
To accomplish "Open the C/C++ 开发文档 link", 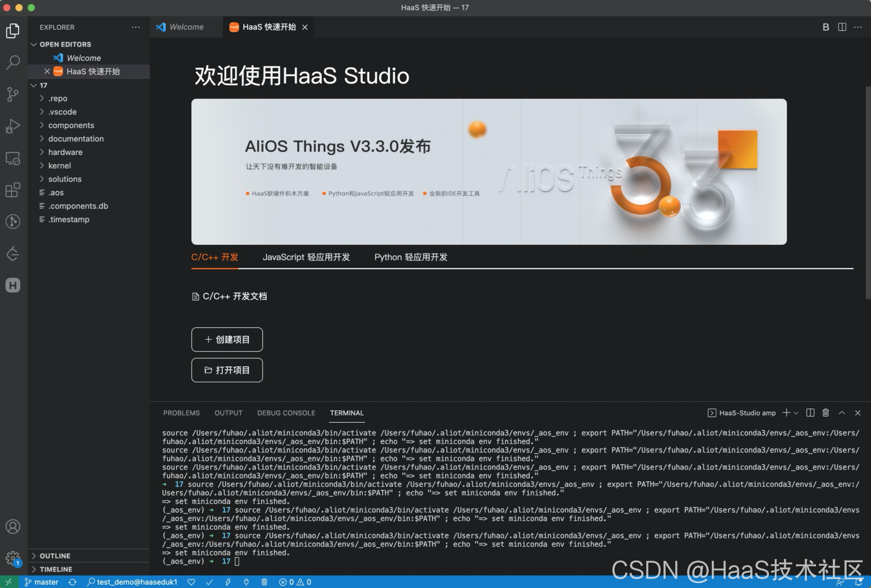I will pyautogui.click(x=234, y=296).
